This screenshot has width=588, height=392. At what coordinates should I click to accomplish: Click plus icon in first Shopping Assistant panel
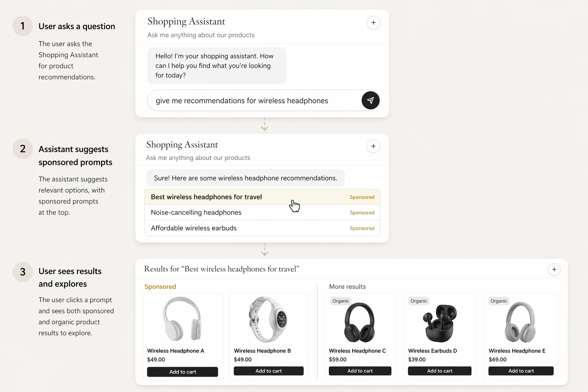(373, 23)
